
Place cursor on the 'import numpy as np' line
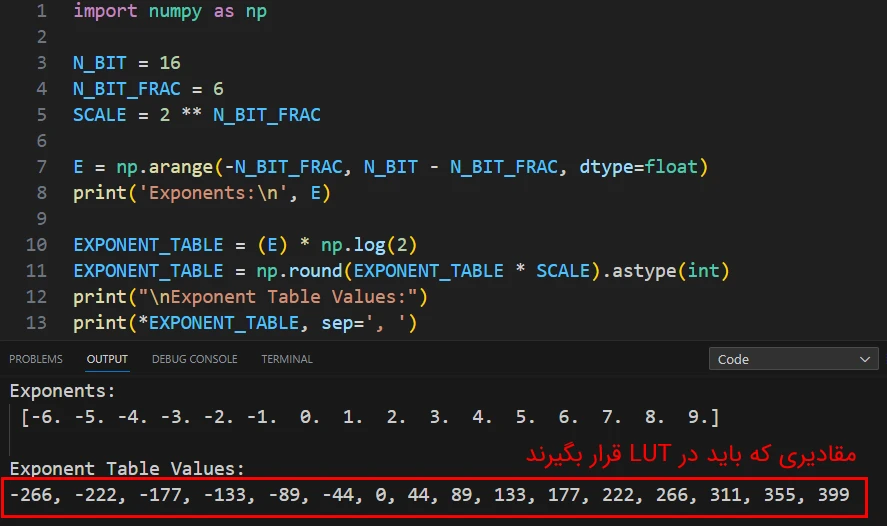tap(170, 12)
